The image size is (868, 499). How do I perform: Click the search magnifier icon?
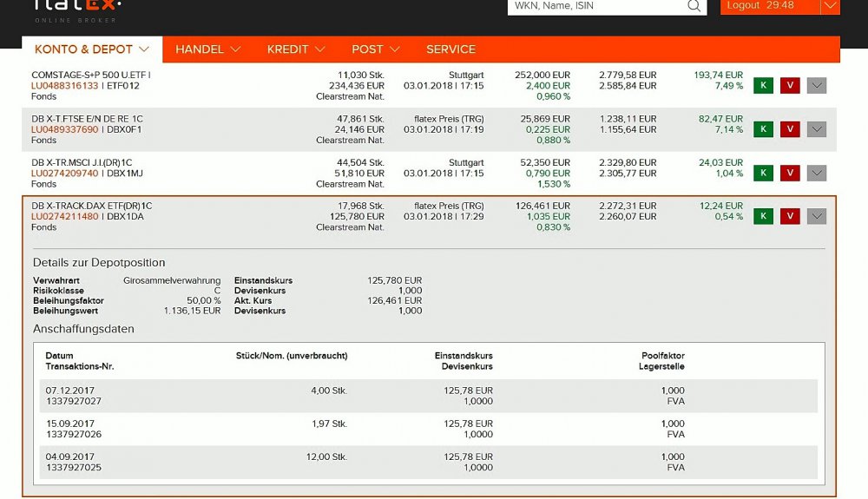tap(694, 5)
